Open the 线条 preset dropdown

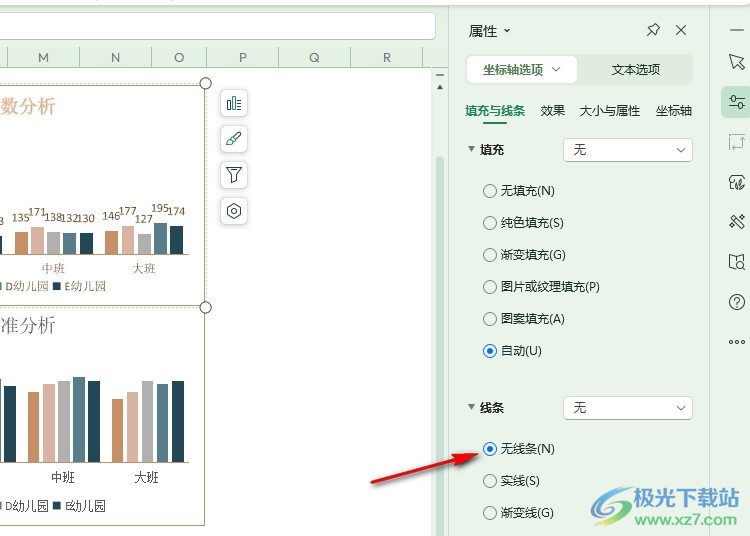pos(628,408)
